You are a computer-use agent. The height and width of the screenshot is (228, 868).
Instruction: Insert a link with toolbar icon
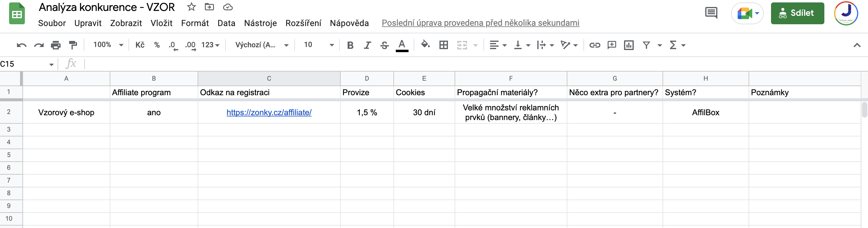click(594, 45)
